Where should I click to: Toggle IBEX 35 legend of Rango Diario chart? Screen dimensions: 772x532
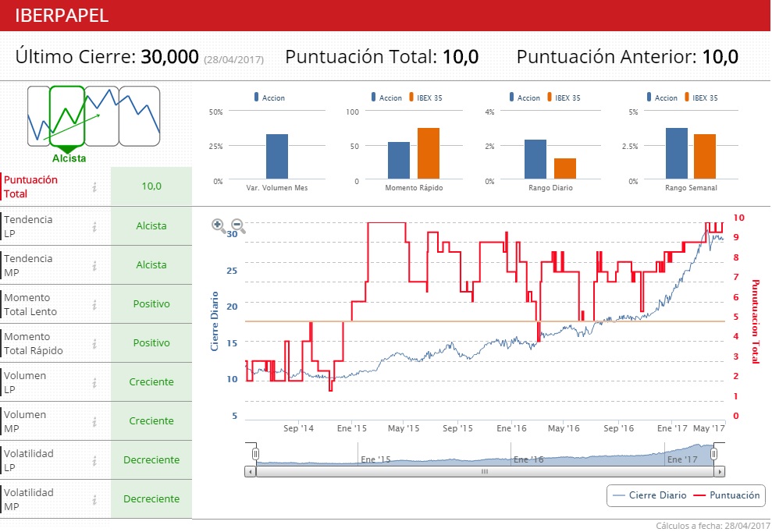pos(564,98)
